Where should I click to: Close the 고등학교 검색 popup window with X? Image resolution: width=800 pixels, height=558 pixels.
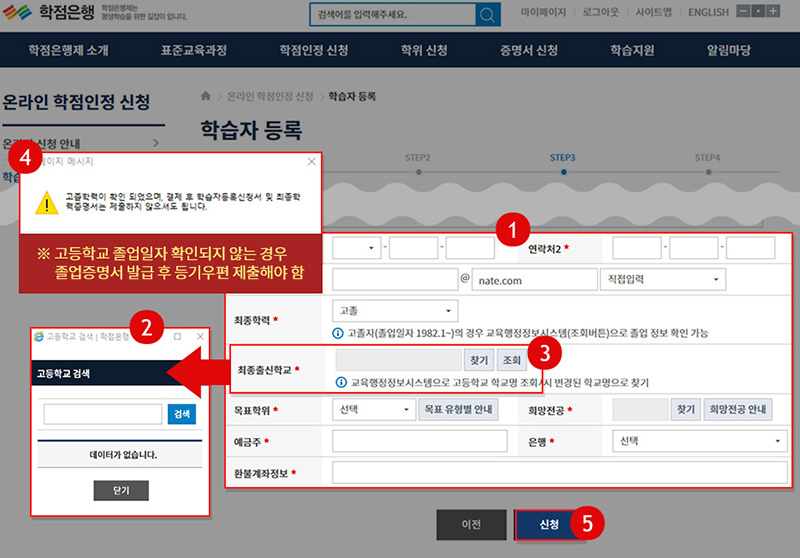(x=200, y=337)
